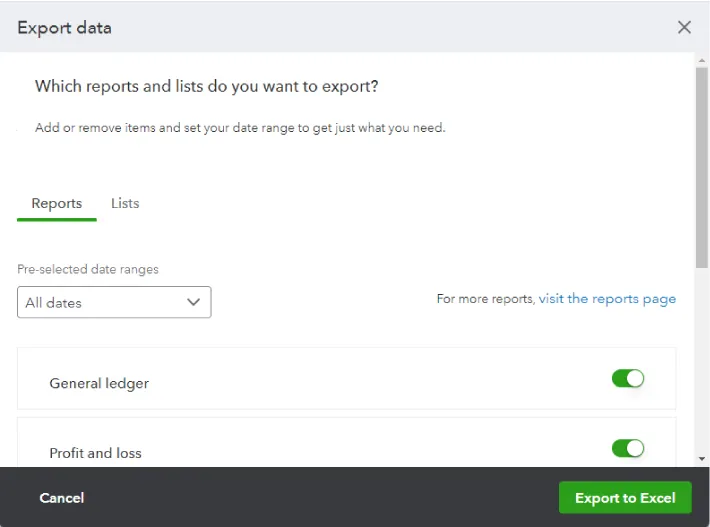Click the For more reports text
This screenshot has height=527, width=710.
[485, 299]
